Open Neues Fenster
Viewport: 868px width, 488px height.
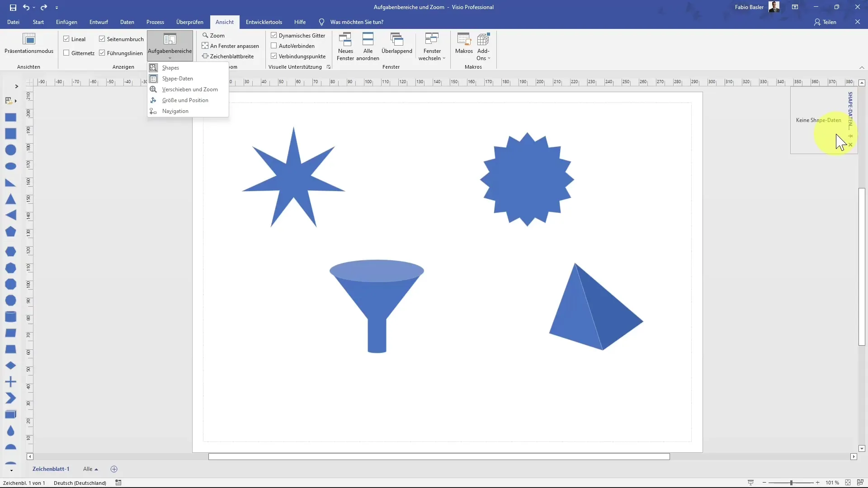pyautogui.click(x=345, y=47)
